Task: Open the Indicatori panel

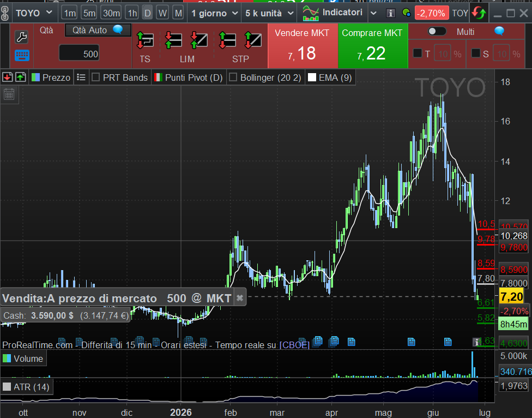Action: coord(332,13)
